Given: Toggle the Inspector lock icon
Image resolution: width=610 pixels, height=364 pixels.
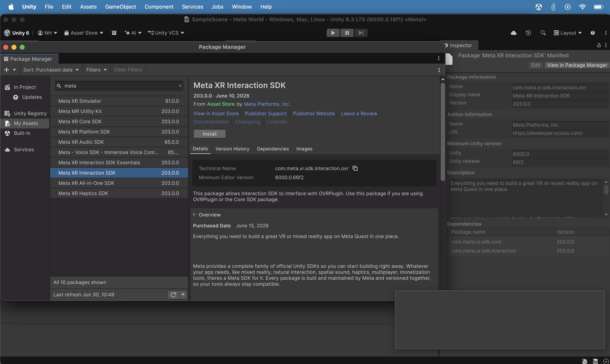Looking at the screenshot, I should tap(599, 45).
